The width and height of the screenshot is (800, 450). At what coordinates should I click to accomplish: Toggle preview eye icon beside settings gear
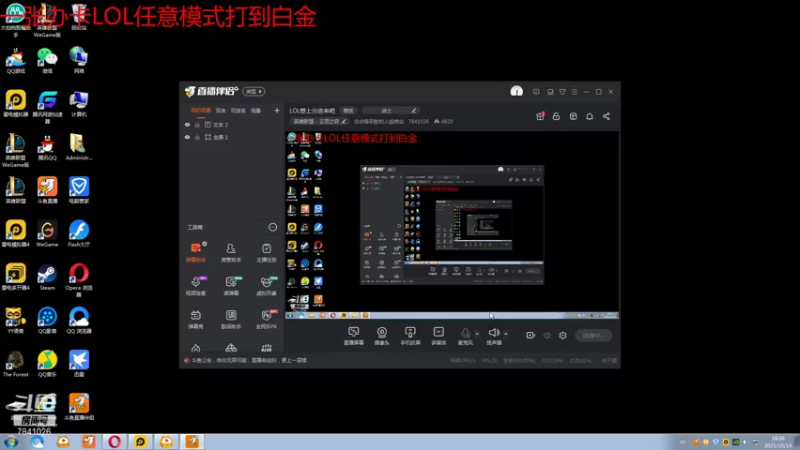[547, 335]
